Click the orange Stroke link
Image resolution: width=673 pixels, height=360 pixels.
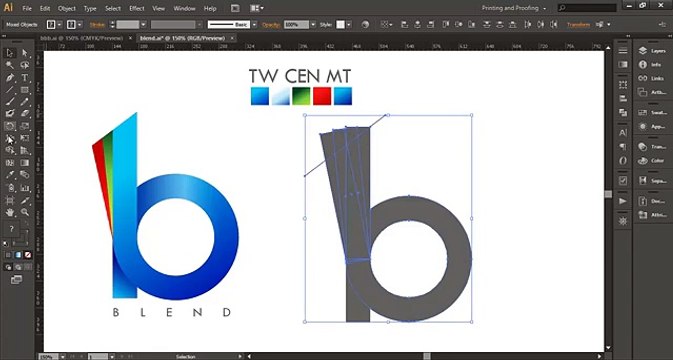97,25
